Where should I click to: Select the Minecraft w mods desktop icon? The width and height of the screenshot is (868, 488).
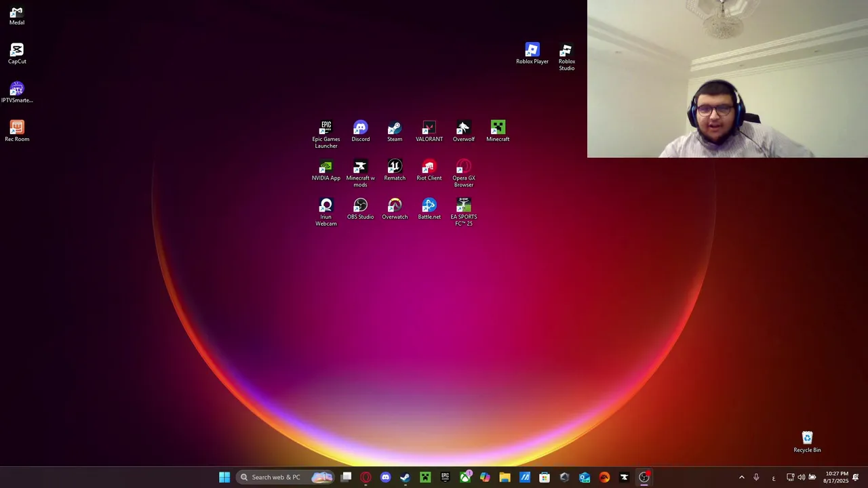coord(361,174)
